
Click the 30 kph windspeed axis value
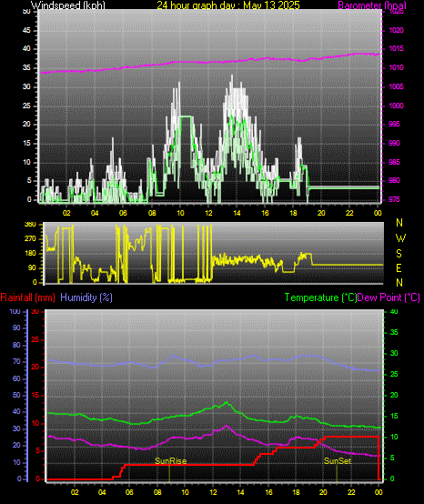26,86
